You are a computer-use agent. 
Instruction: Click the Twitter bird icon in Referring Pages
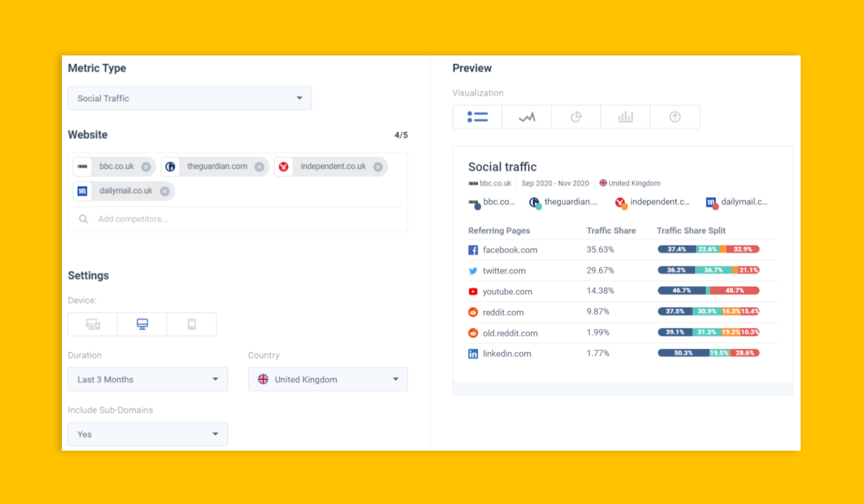[474, 271]
